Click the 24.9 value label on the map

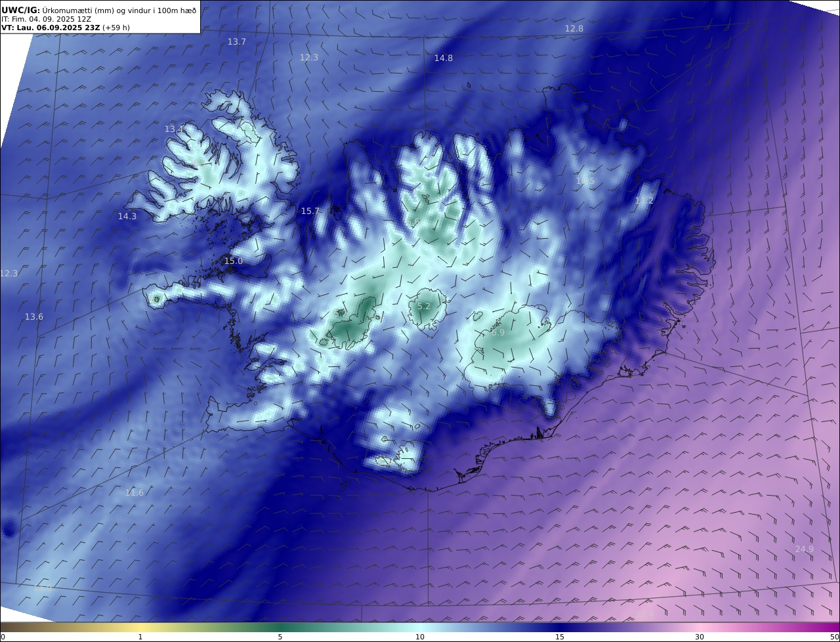[805, 549]
